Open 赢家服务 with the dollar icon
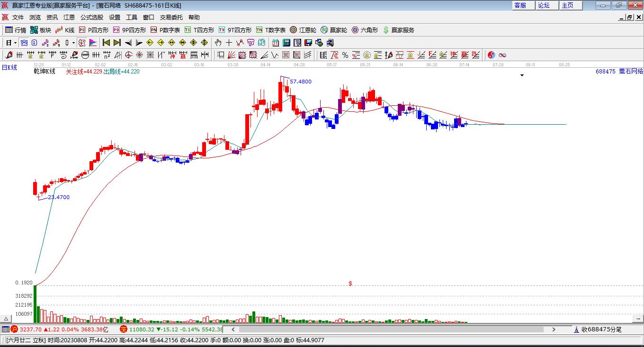 click(398, 30)
